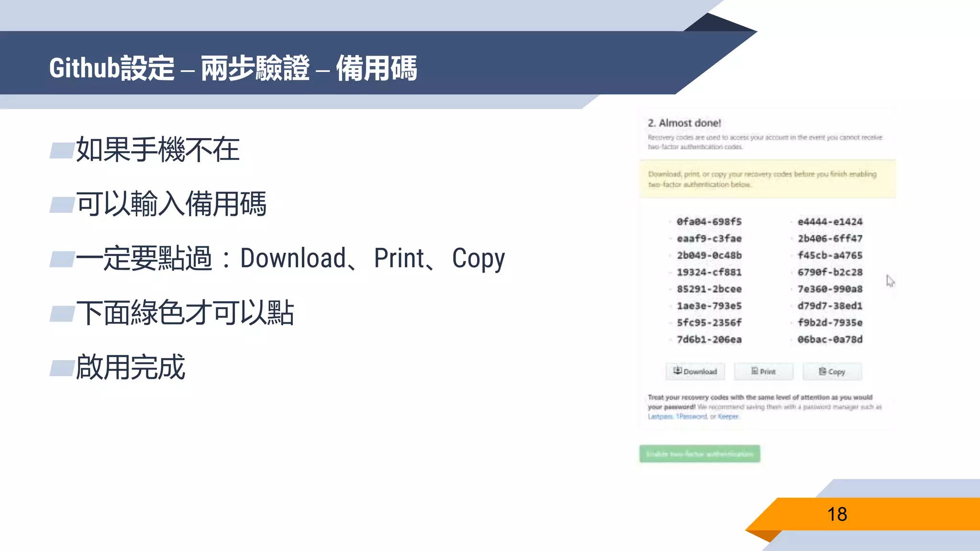Open the 1Password link
Viewport: 980px width, 551px height.
coord(691,417)
